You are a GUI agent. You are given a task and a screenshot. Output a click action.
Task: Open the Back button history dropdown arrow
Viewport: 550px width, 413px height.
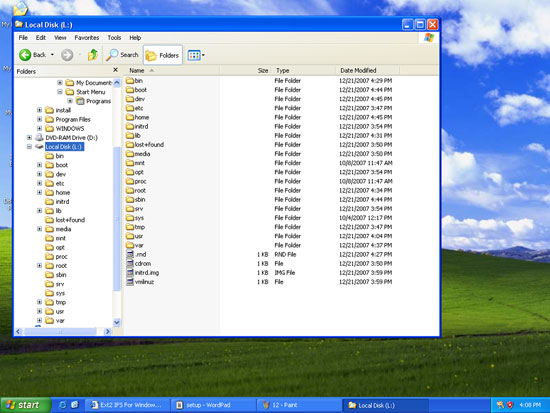52,55
